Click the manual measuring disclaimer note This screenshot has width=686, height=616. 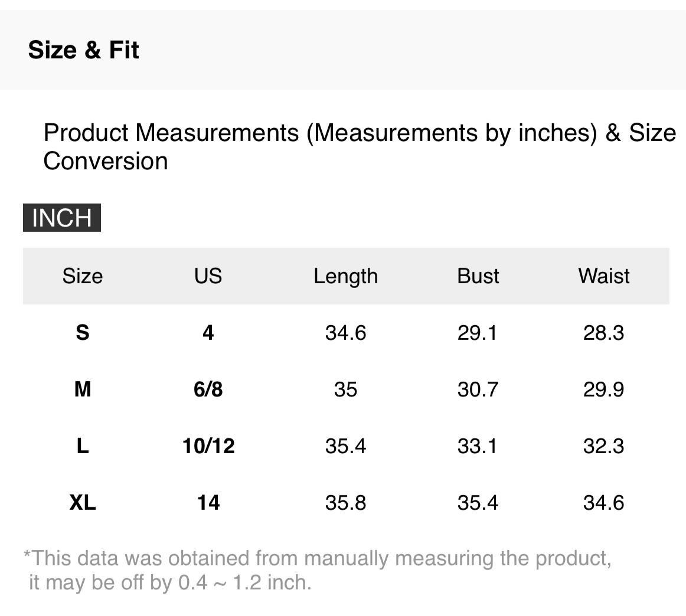(x=317, y=570)
